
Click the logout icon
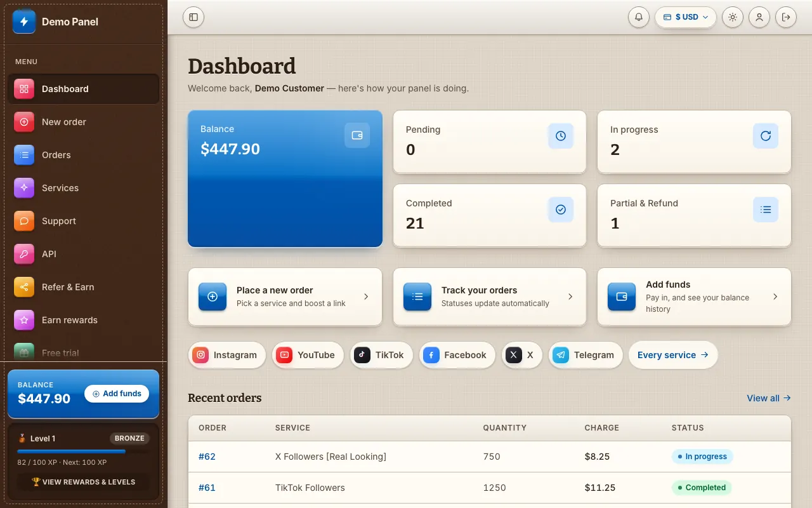click(786, 17)
